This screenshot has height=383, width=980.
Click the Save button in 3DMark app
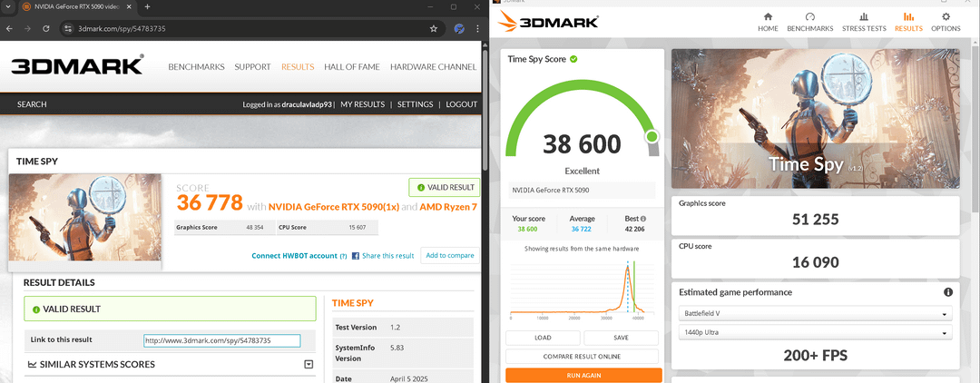[x=621, y=338]
